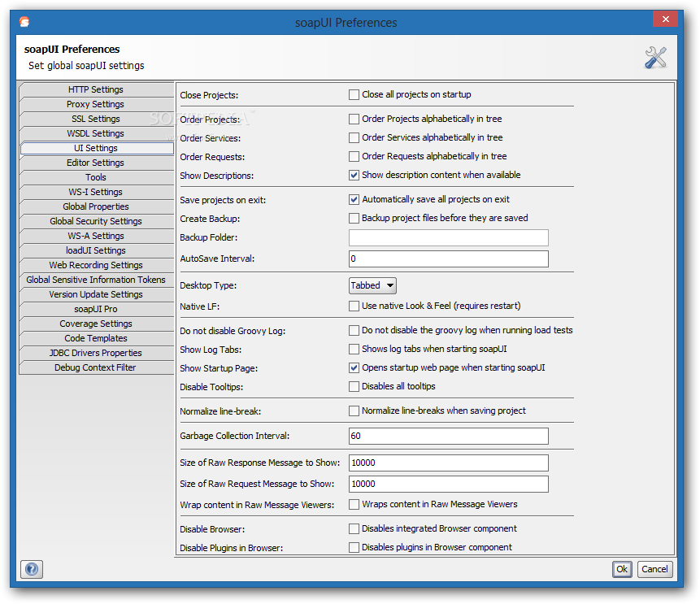Go to WS-I Settings tab
Viewport: 700px width, 604px height.
pyautogui.click(x=96, y=192)
